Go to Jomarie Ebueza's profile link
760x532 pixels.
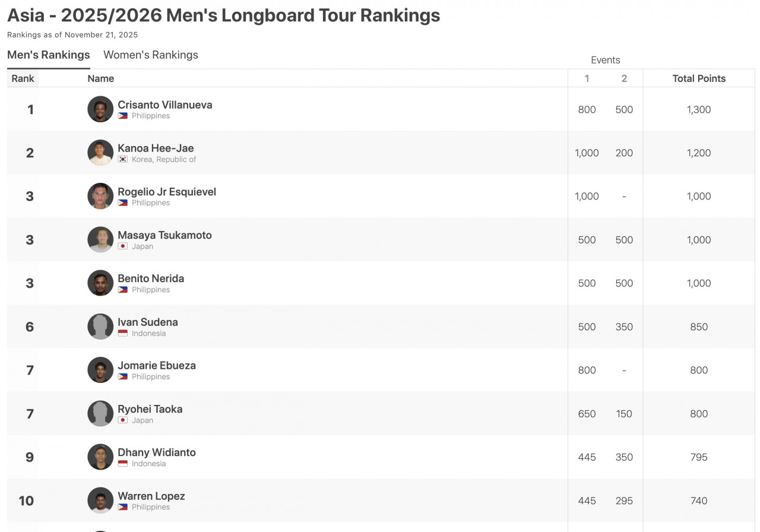click(x=157, y=366)
